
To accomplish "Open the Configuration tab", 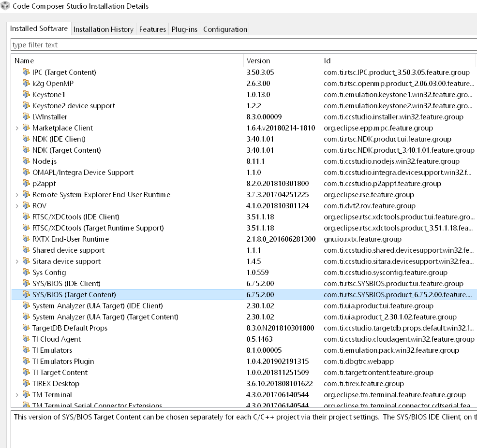I will [225, 29].
